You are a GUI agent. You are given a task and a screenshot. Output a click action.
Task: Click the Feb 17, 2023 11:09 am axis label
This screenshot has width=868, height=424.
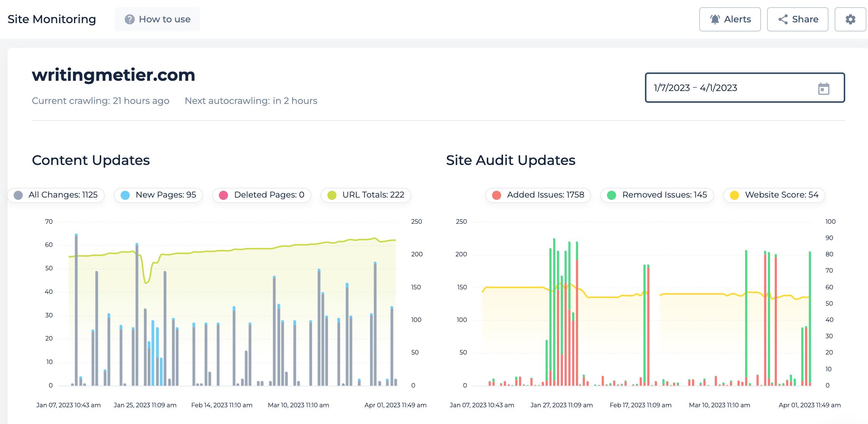coord(640,405)
